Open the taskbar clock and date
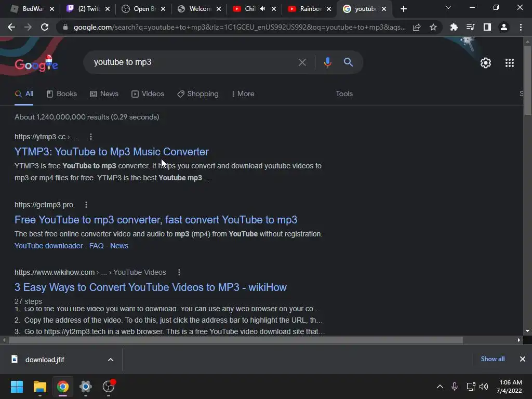 (x=509, y=387)
